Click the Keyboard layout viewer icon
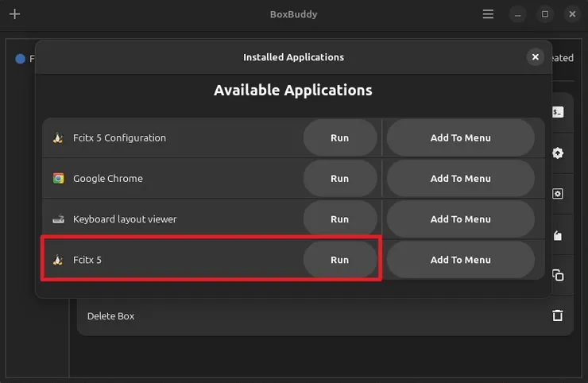The width and height of the screenshot is (588, 383). point(58,219)
